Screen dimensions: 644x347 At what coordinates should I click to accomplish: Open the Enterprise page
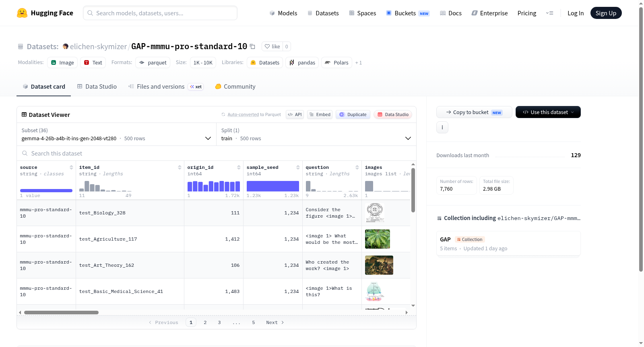point(489,13)
